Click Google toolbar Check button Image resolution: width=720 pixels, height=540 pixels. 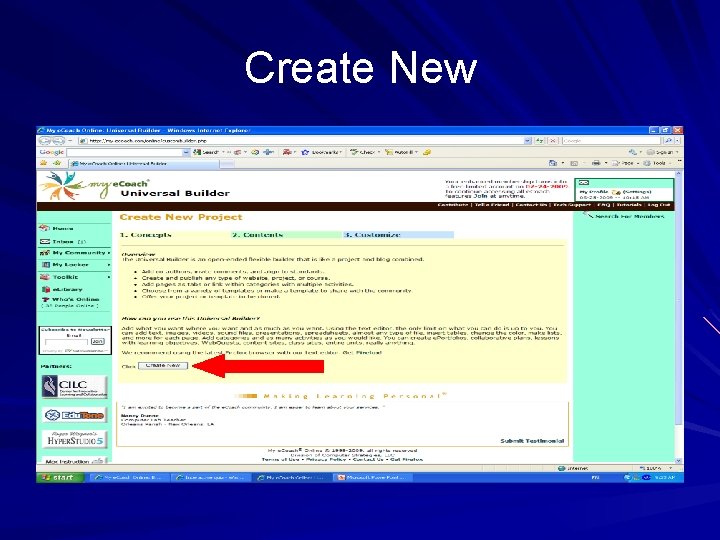363,152
